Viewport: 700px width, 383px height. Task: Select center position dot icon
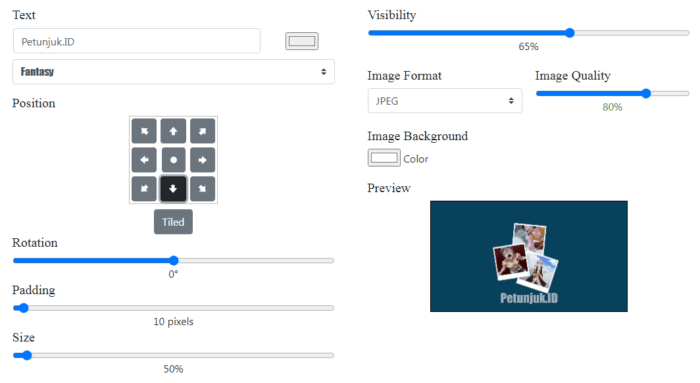pos(173,160)
